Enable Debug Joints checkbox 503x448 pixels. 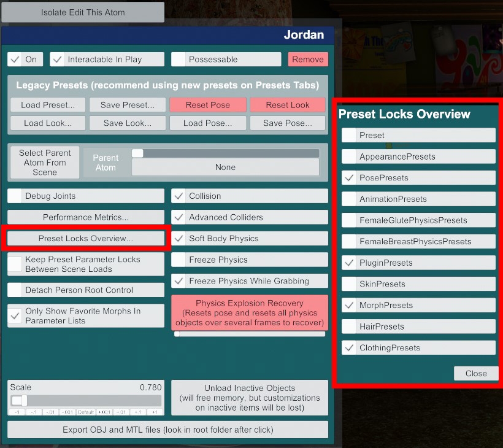pyautogui.click(x=15, y=196)
